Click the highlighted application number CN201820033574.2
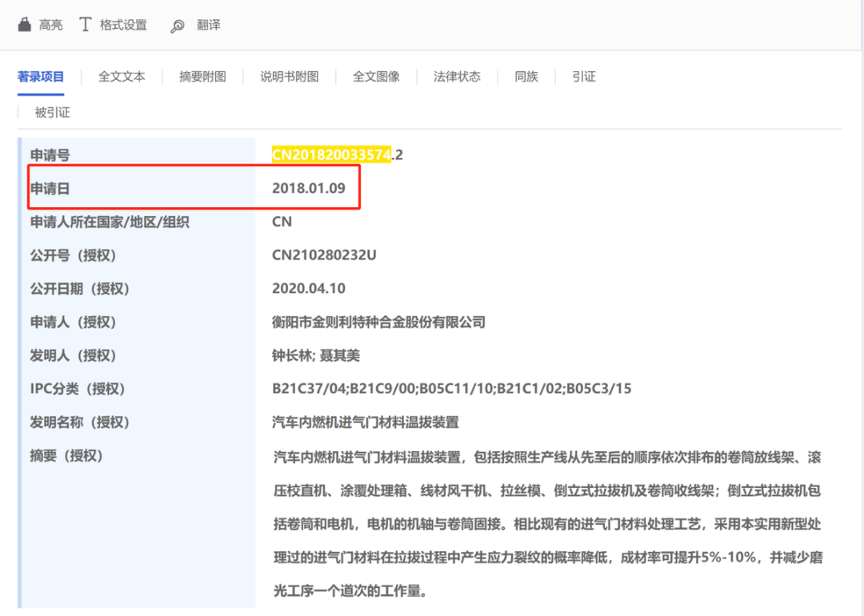864x616 pixels. (x=338, y=155)
